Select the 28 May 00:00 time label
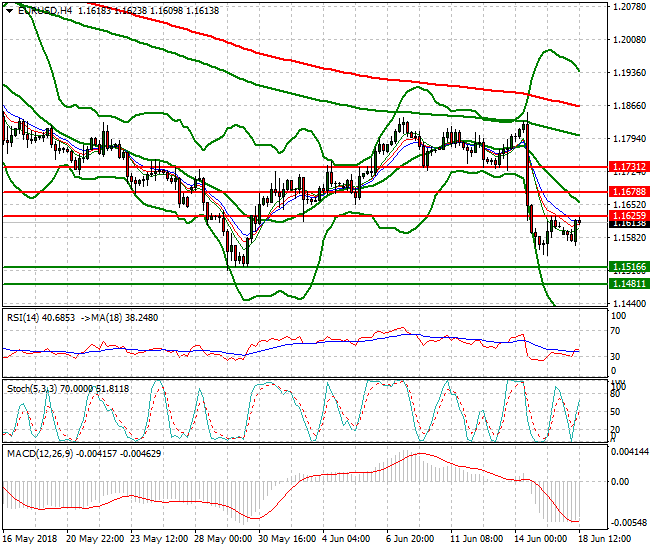650x550 pixels. pyautogui.click(x=223, y=539)
